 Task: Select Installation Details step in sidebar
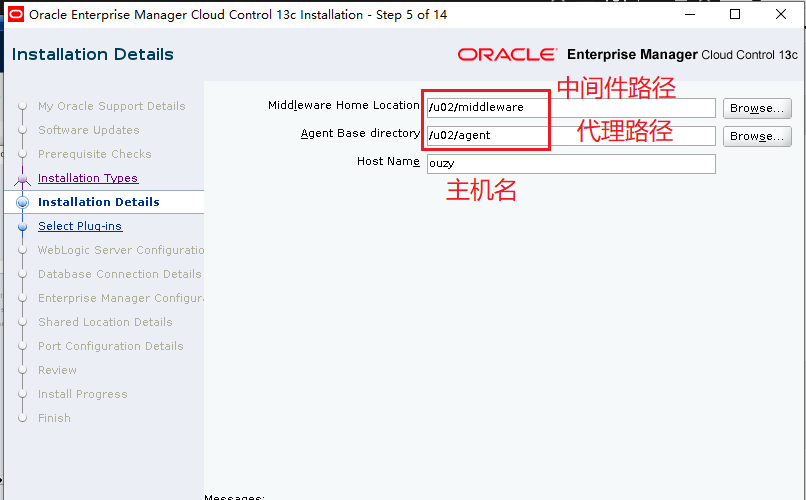point(99,202)
